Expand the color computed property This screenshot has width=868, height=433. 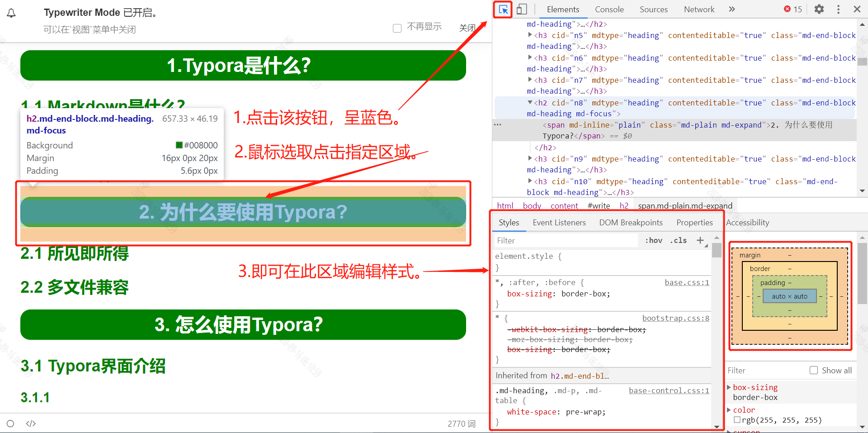click(x=729, y=410)
